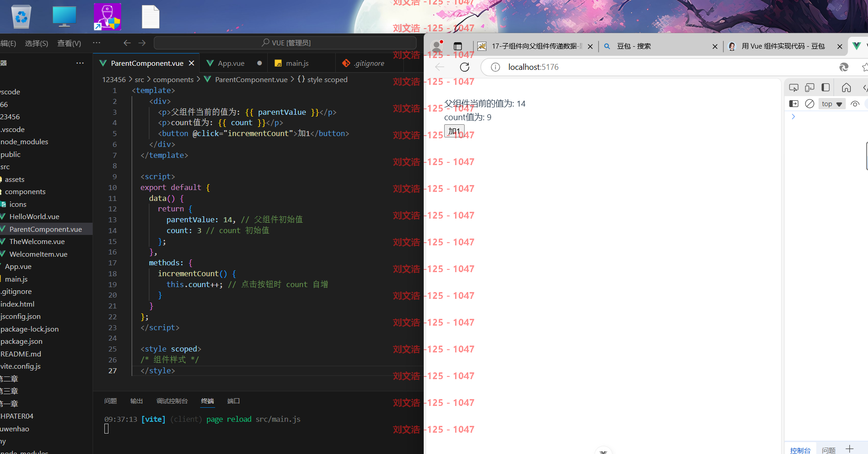Clear console with the block icon
Screen dimensions: 868x454
809,104
